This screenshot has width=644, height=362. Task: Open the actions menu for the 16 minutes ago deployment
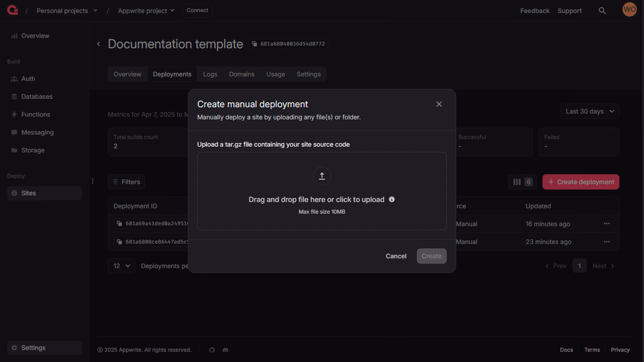(607, 224)
